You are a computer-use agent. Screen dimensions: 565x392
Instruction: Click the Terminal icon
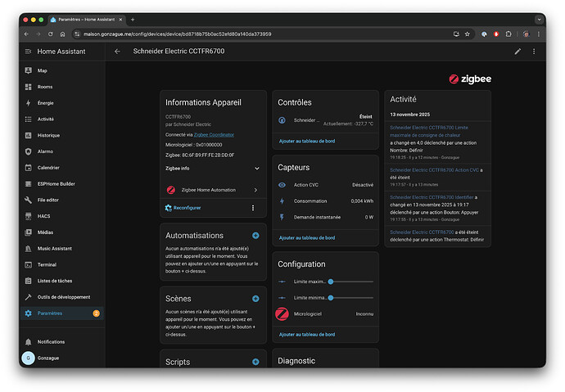point(29,264)
